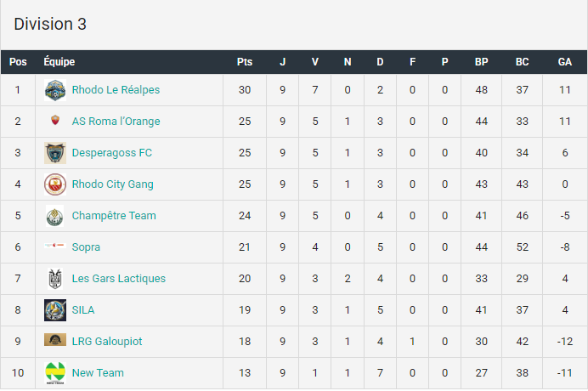Image resolution: width=588 pixels, height=391 pixels.
Task: Click the Équipe column header
Action: point(59,62)
